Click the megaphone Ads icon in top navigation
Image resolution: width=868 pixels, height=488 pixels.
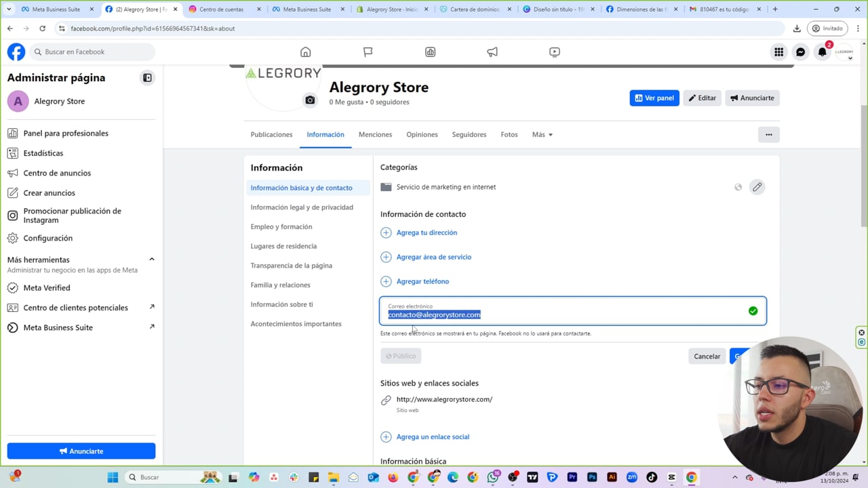click(x=492, y=52)
